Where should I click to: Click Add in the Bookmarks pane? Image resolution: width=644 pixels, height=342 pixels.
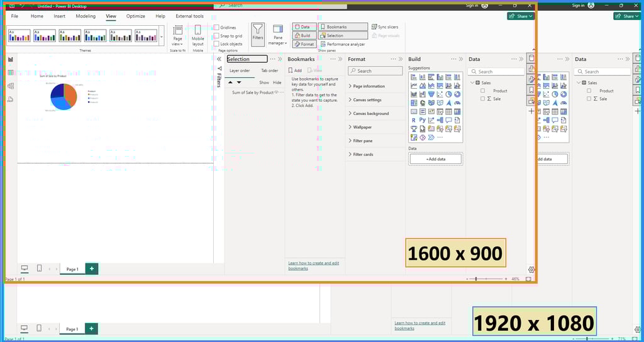tap(295, 70)
